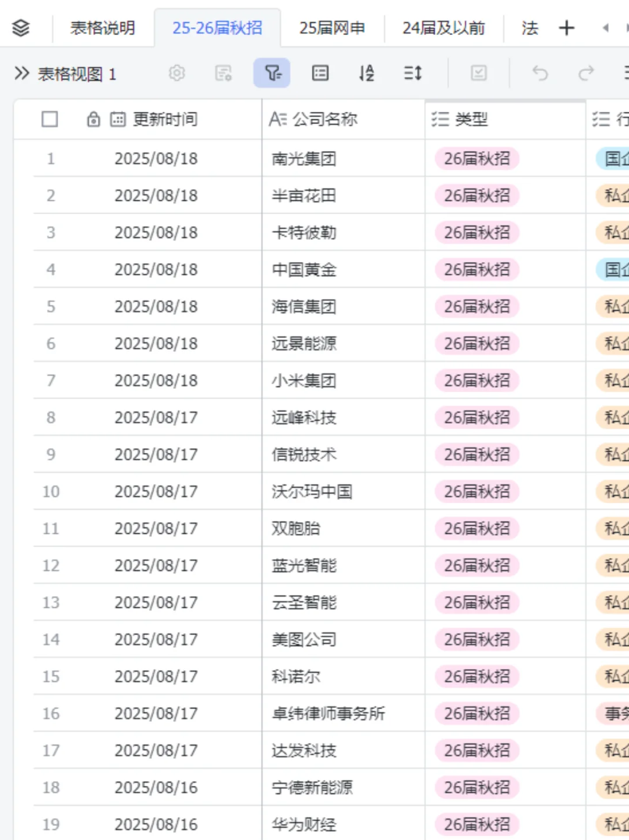Select company cell 宁德新能源
The height and width of the screenshot is (840, 629).
pyautogui.click(x=344, y=787)
